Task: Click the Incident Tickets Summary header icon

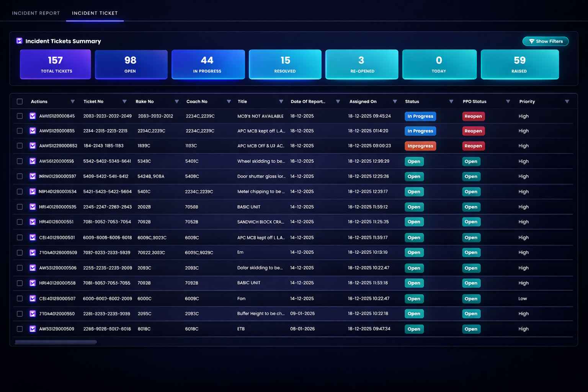Action: [x=19, y=41]
